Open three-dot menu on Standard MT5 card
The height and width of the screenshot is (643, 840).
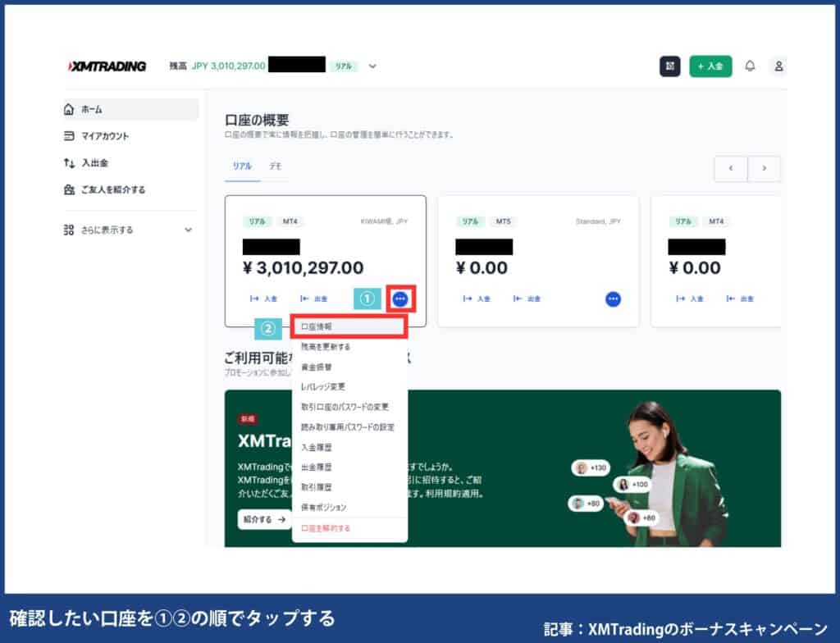[613, 299]
